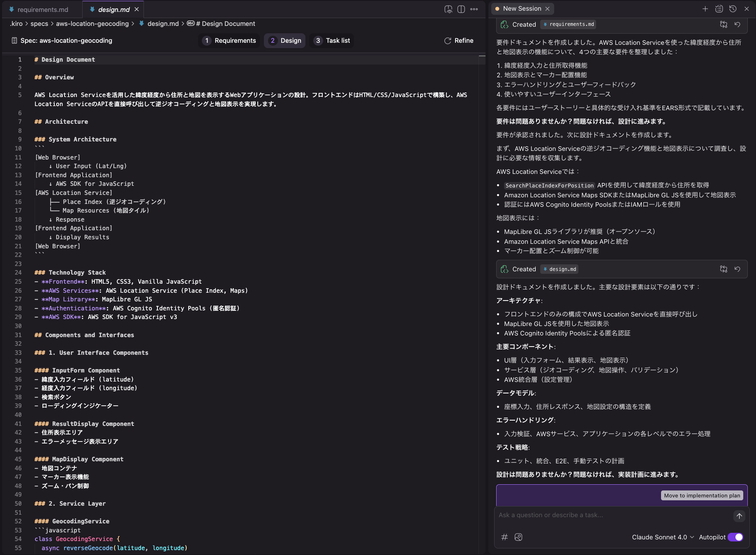Click specs in the breadcrumb path
Image resolution: width=756 pixels, height=555 pixels.
tap(39, 24)
